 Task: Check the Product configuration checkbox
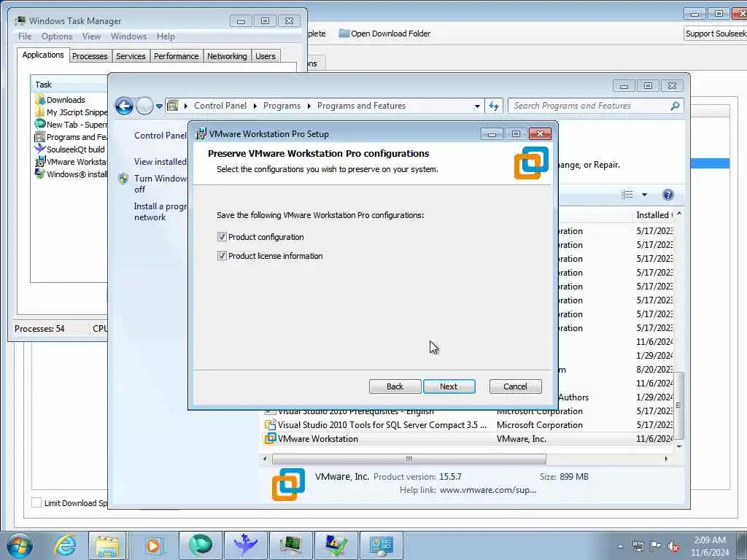tap(222, 237)
